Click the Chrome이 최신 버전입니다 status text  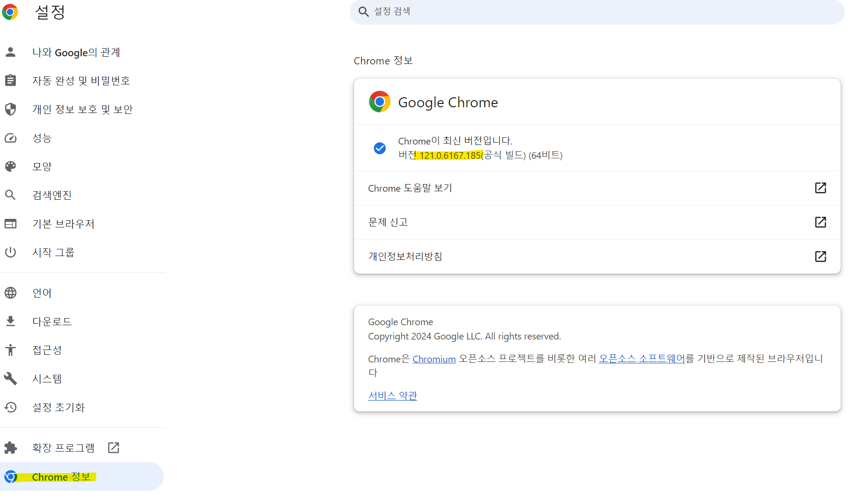tap(455, 141)
